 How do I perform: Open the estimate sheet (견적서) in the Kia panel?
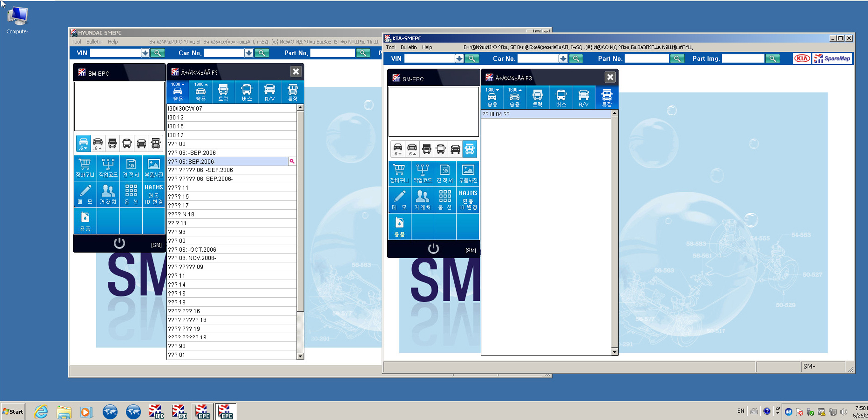(x=444, y=173)
